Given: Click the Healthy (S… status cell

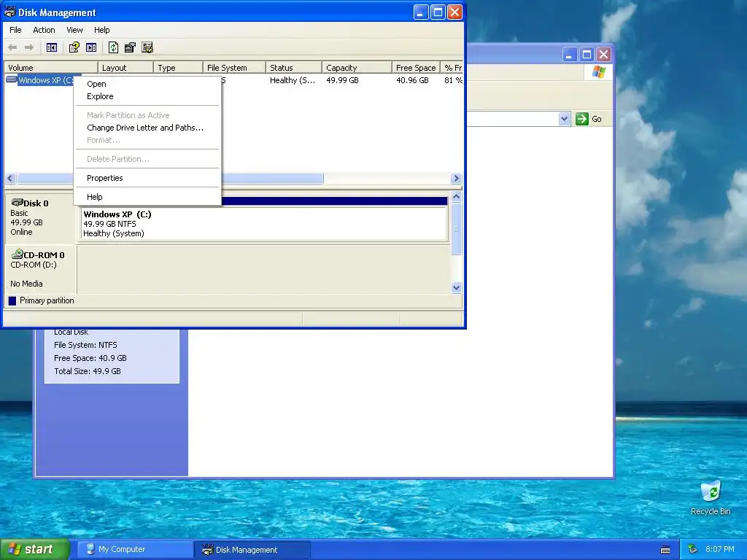Looking at the screenshot, I should pyautogui.click(x=292, y=80).
